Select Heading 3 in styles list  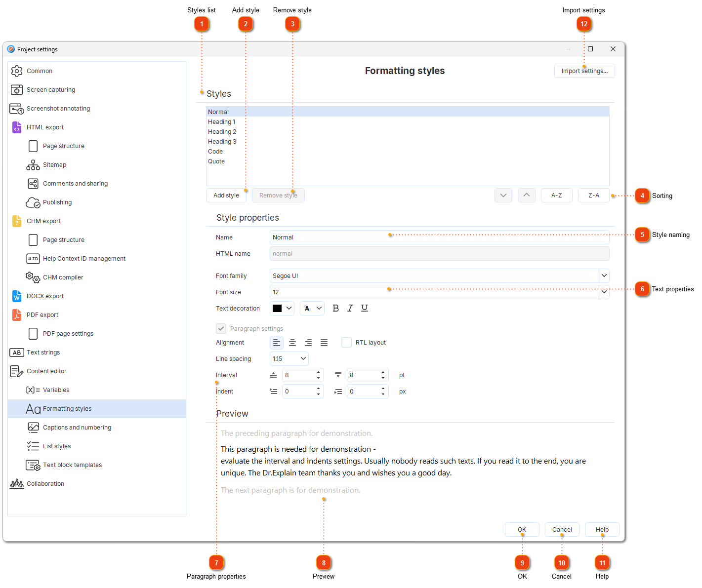[x=408, y=142]
